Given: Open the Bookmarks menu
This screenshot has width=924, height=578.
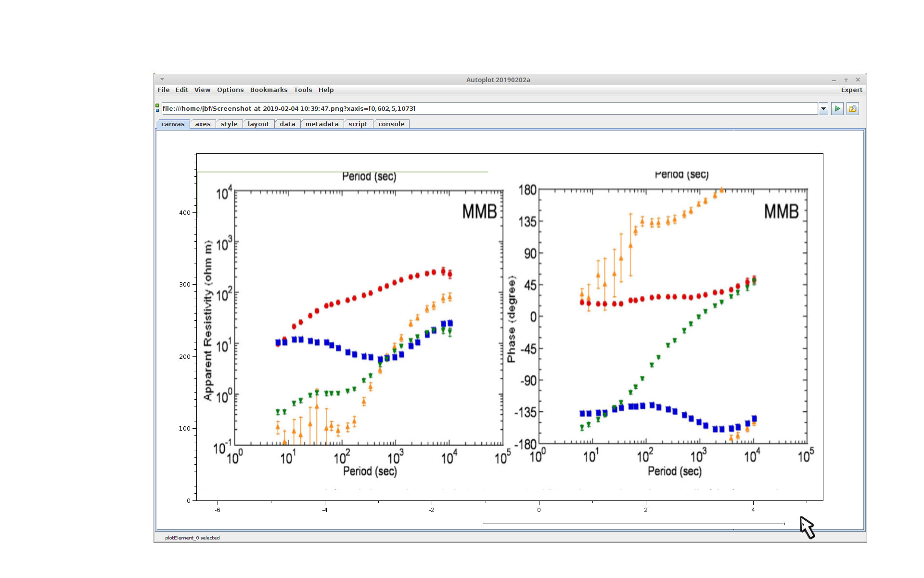Looking at the screenshot, I should (269, 90).
